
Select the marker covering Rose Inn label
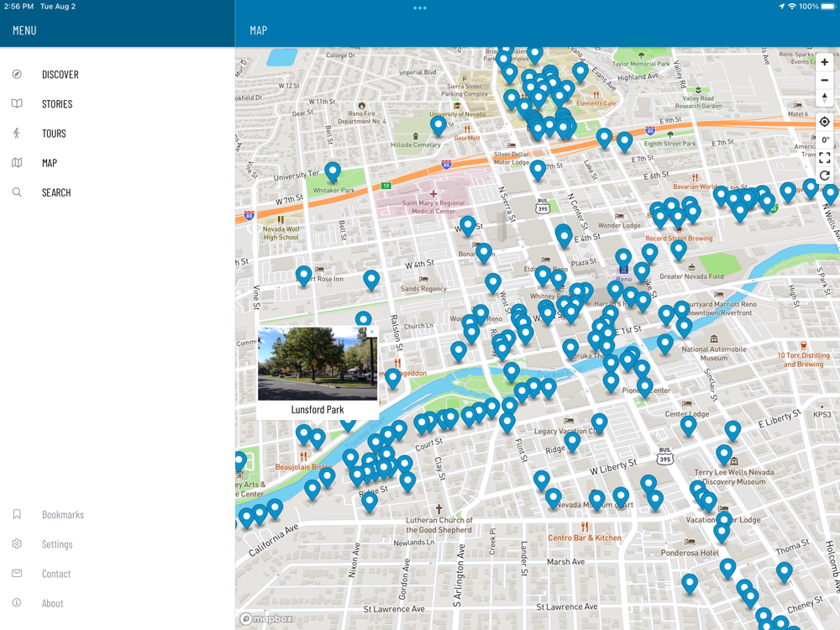coord(304,276)
